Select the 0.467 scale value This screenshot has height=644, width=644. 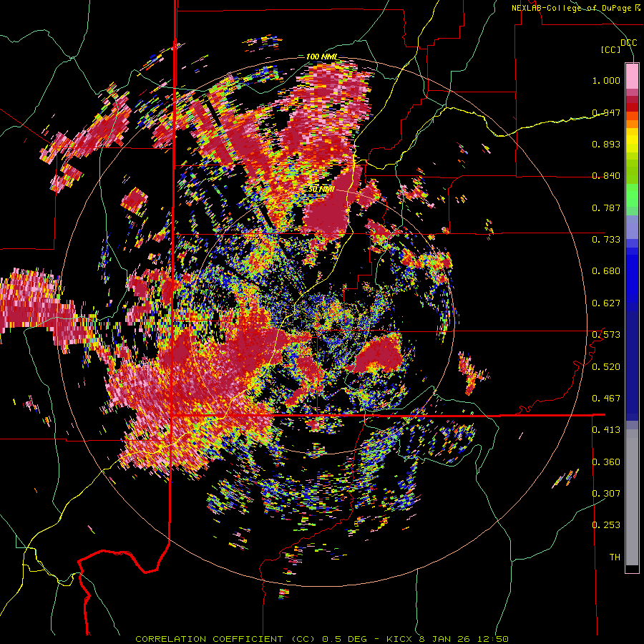click(606, 399)
